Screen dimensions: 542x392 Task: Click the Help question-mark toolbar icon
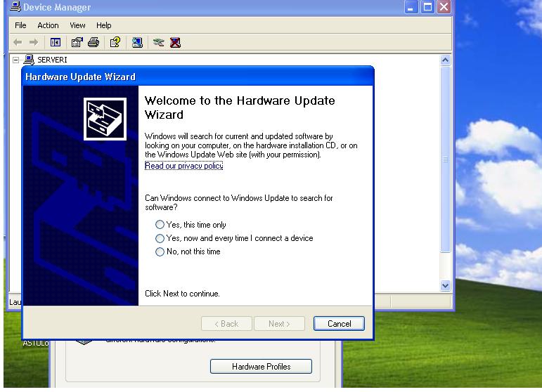pos(115,42)
